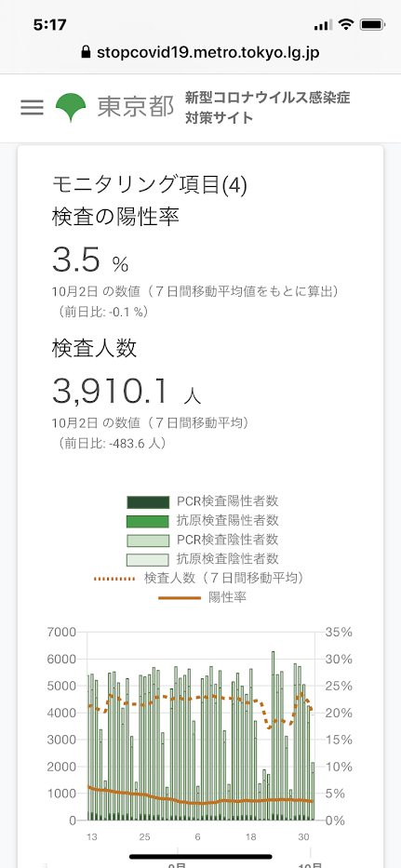
Task: Toggle the PCR検査陰性者数 legend item
Action: click(x=203, y=540)
